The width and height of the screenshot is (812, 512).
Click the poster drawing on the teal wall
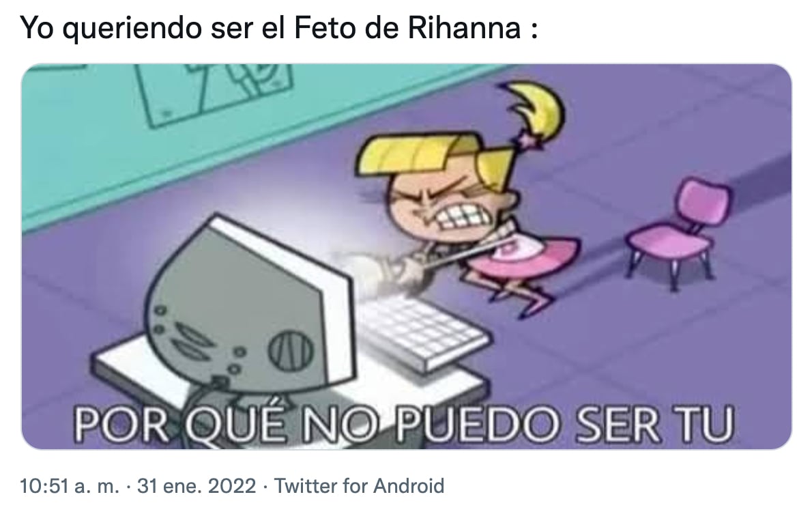[215, 94]
